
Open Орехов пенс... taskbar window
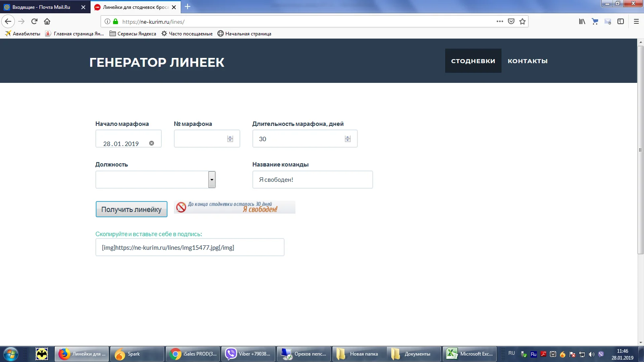click(304, 354)
